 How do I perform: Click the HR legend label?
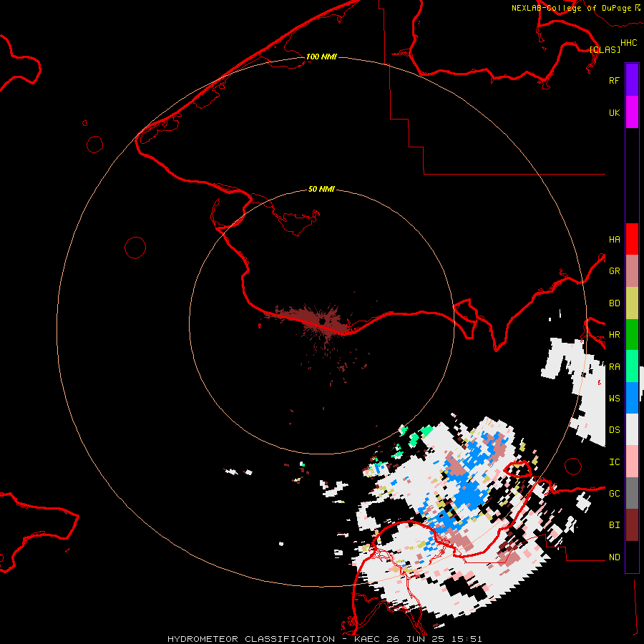(x=615, y=335)
